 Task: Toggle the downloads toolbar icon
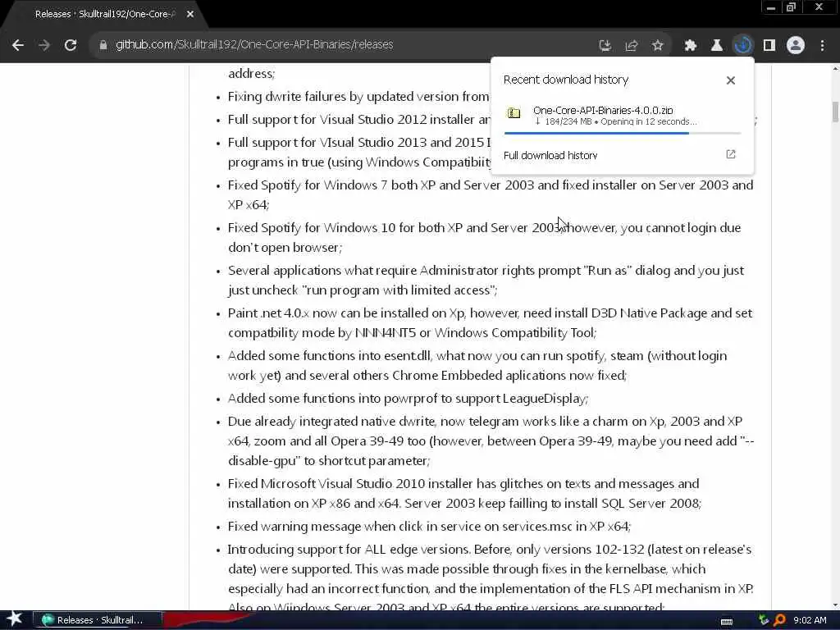(742, 46)
